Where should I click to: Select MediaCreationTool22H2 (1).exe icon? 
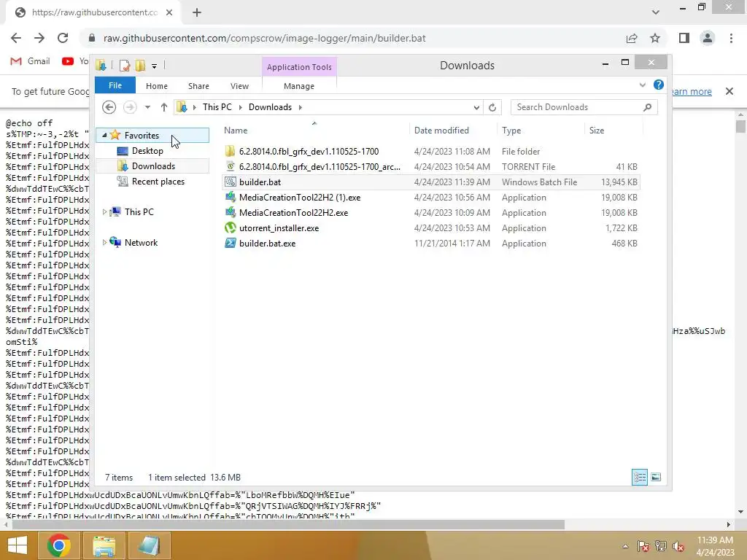(230, 197)
